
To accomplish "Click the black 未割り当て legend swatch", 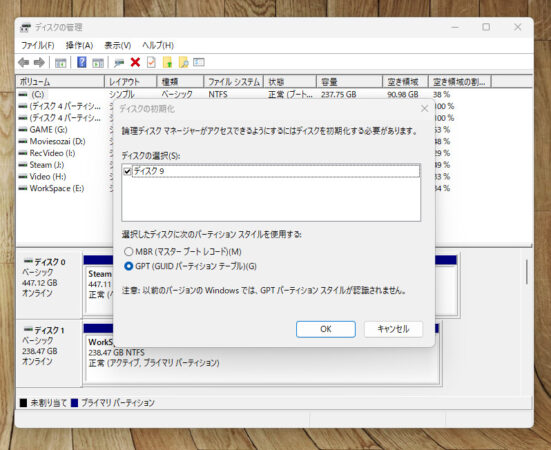I will (x=24, y=403).
